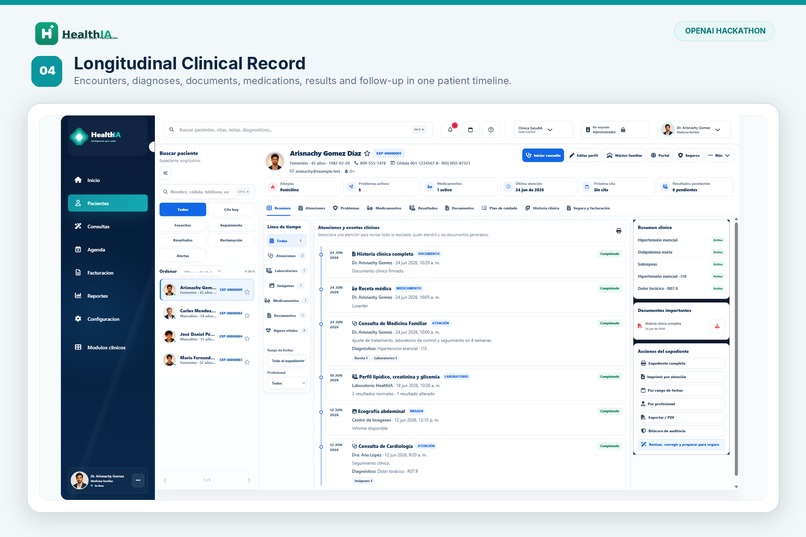Go to next page arrow in patient list
Image resolution: width=806 pixels, height=537 pixels.
(249, 480)
